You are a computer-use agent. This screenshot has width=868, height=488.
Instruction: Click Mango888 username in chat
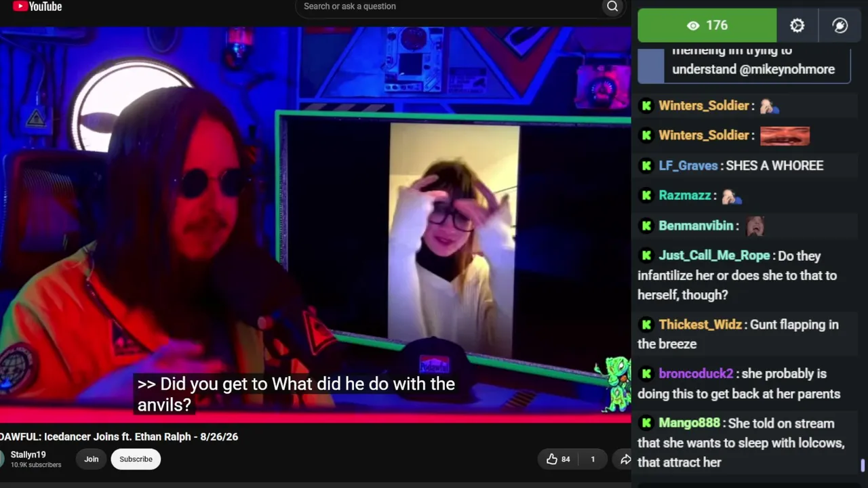[x=690, y=423]
